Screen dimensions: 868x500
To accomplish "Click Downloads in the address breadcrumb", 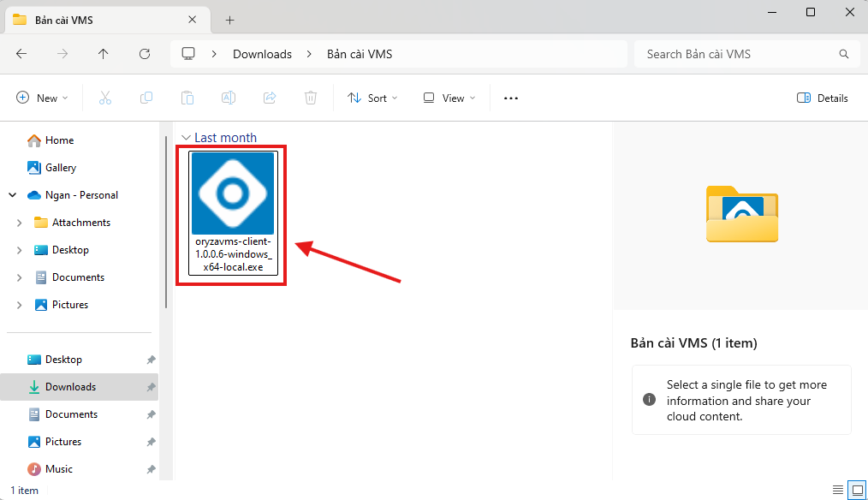I will 262,54.
